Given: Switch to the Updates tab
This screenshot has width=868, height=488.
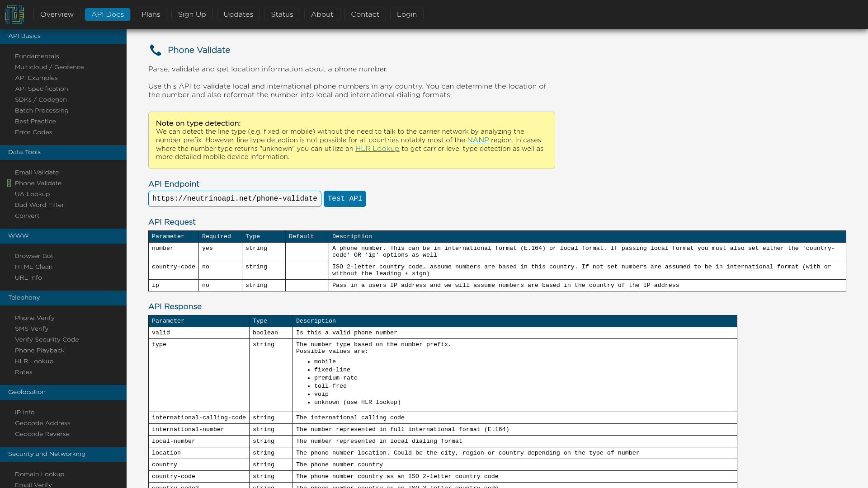Looking at the screenshot, I should click(238, 14).
